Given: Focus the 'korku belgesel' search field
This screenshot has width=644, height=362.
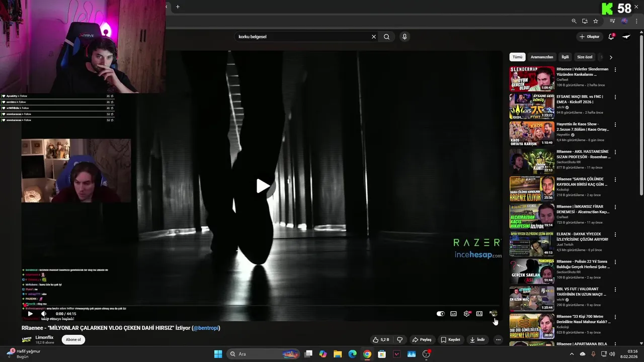Looking at the screenshot, I should (x=303, y=37).
